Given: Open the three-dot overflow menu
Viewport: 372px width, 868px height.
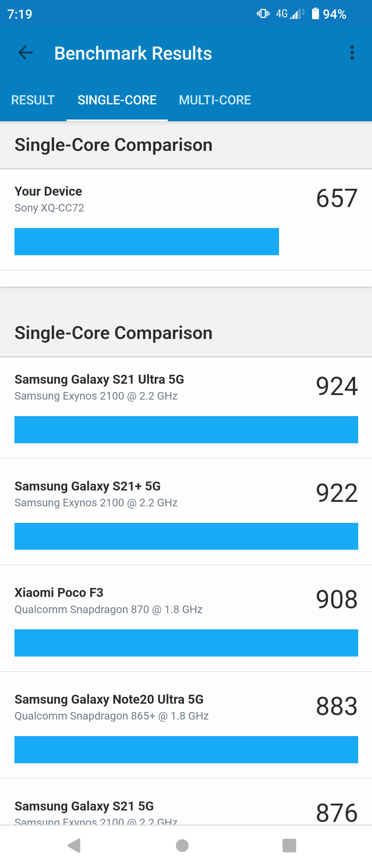Looking at the screenshot, I should click(x=352, y=53).
